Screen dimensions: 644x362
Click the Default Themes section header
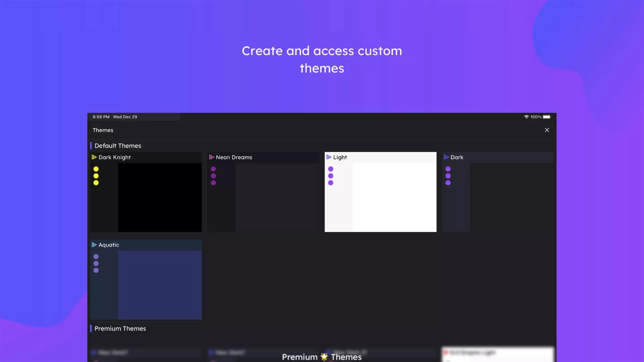[x=118, y=146]
